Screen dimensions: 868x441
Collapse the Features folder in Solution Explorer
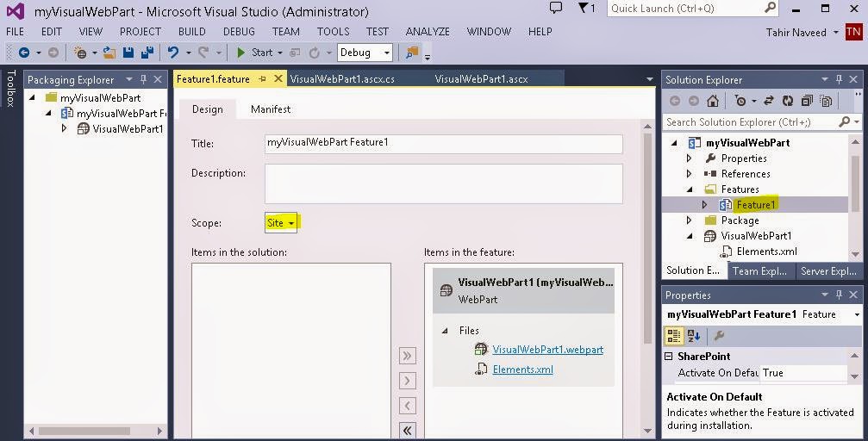pos(690,189)
